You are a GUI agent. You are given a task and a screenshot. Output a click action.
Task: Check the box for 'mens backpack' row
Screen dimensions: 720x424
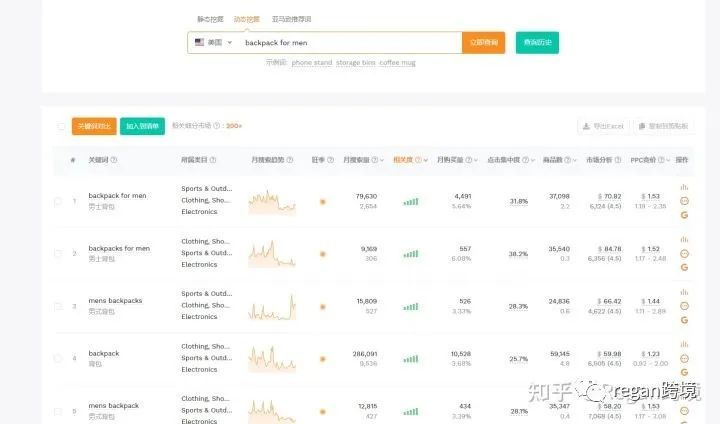[58, 411]
